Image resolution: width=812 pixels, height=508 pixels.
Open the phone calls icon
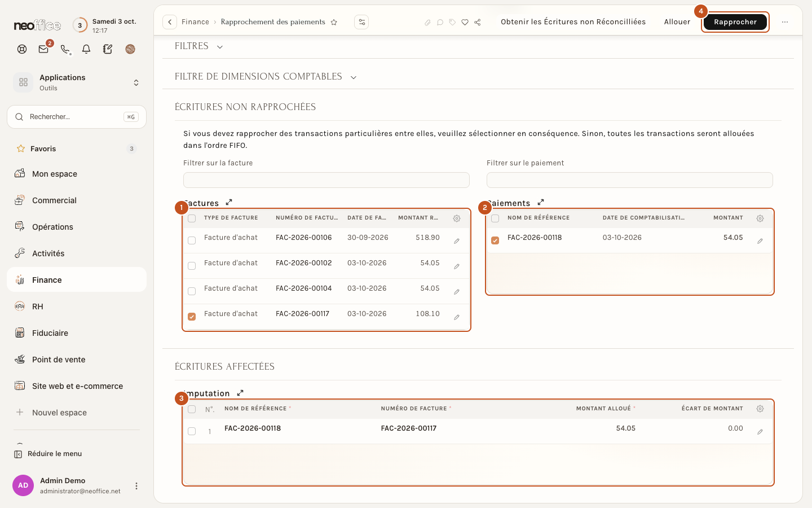(x=65, y=49)
